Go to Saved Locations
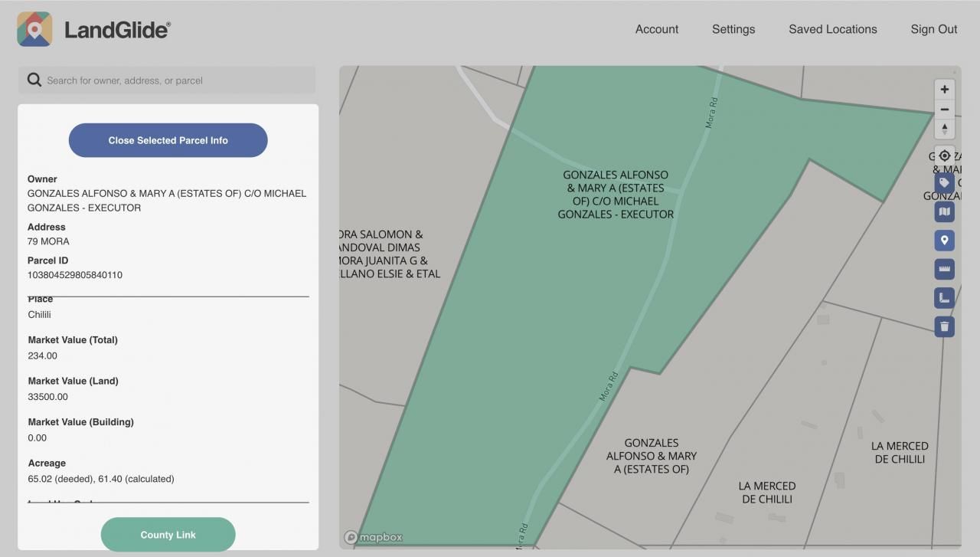This screenshot has height=557, width=980. 832,29
